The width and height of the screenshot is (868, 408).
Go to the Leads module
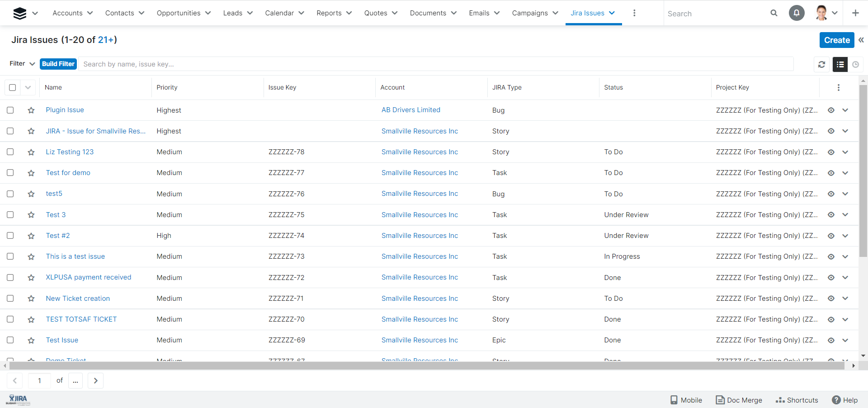232,13
